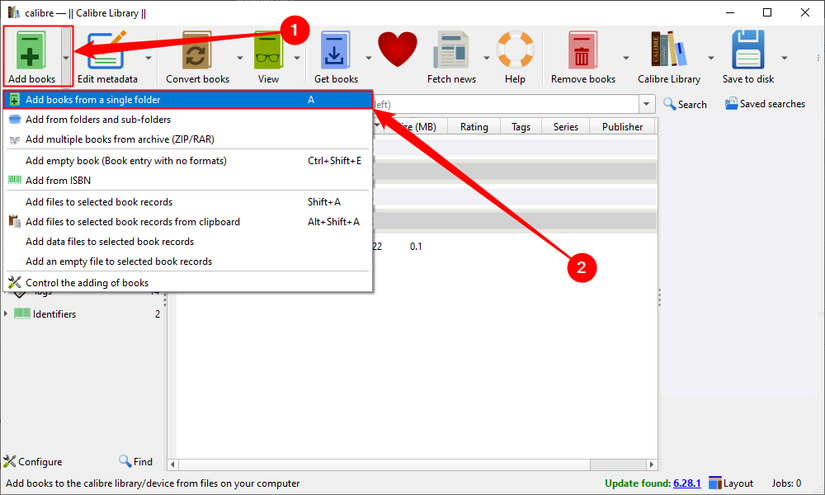The width and height of the screenshot is (825, 495).
Task: Choose Add from folders and sub-folders
Action: 188,119
